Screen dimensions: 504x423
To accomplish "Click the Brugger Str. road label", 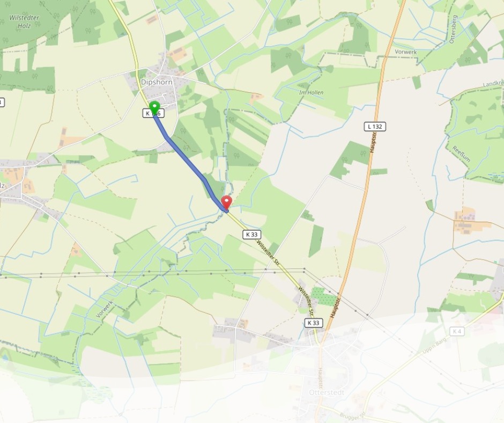I will pos(352,417).
